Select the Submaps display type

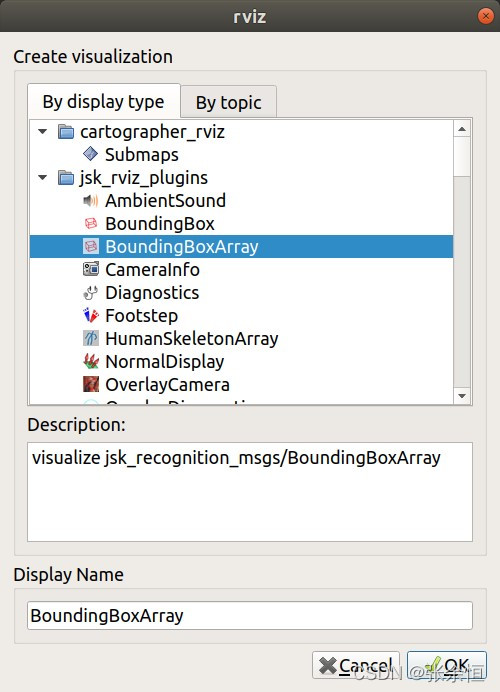(x=142, y=155)
